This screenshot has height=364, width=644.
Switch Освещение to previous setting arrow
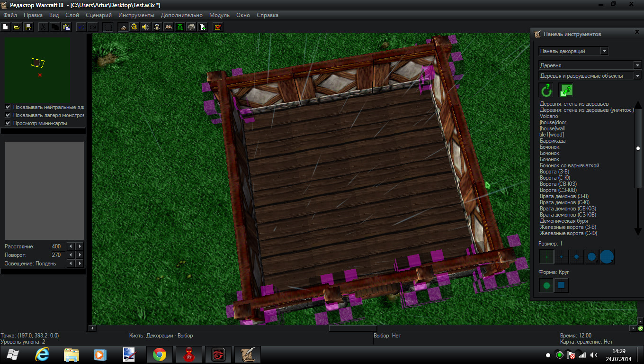click(x=71, y=264)
